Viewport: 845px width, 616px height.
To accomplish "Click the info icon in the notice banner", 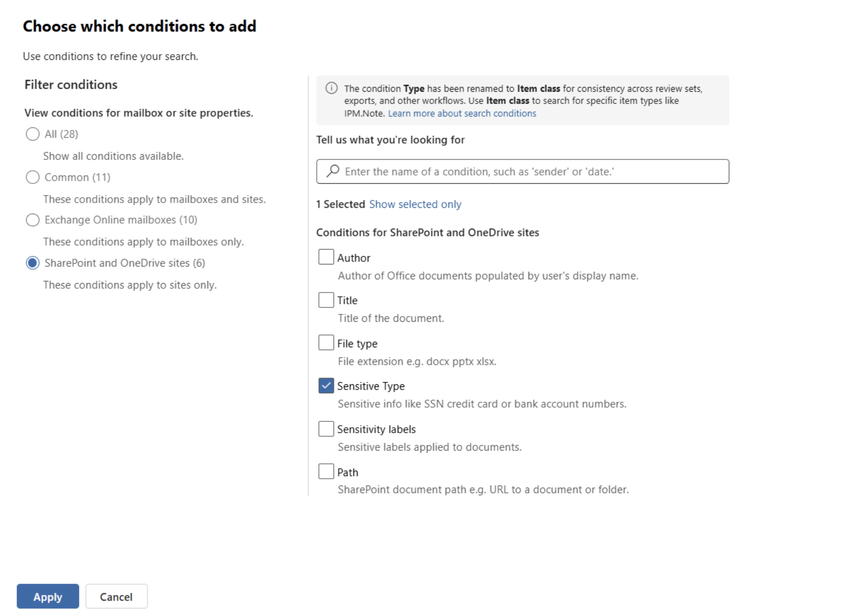I will click(x=332, y=88).
